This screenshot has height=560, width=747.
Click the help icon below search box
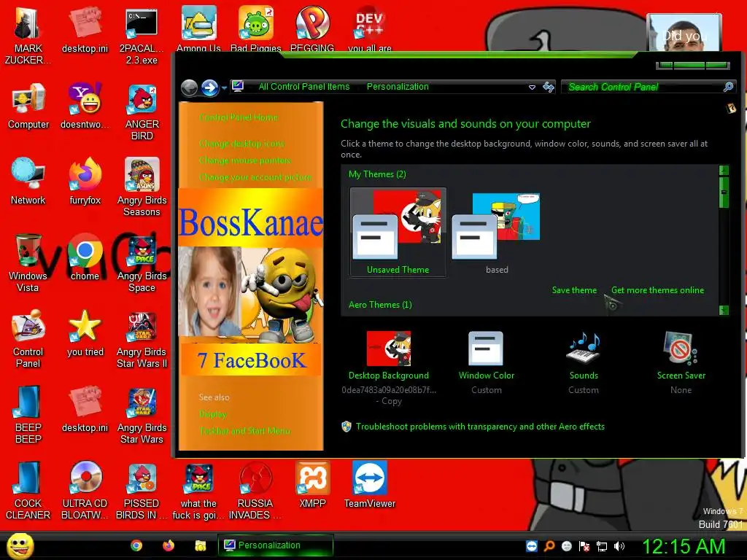[x=731, y=109]
